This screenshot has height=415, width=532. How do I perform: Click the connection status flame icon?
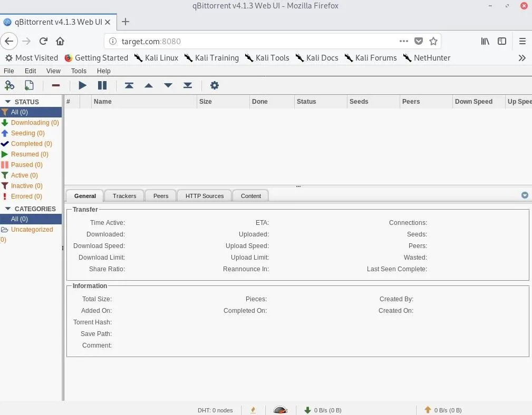253,410
